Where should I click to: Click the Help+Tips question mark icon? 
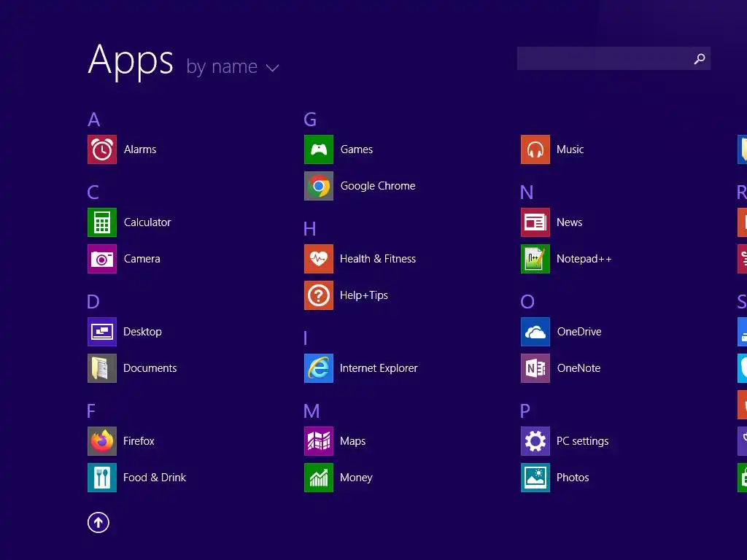(x=319, y=295)
